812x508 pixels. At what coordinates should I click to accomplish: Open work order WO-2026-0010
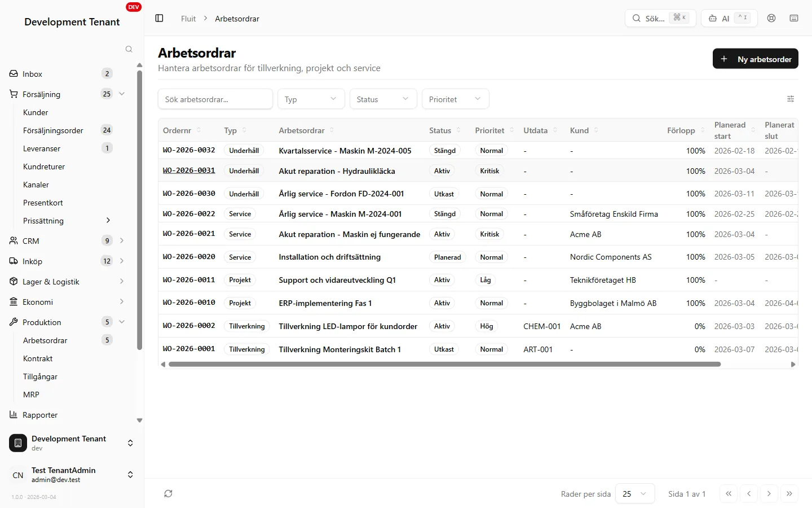(x=189, y=303)
